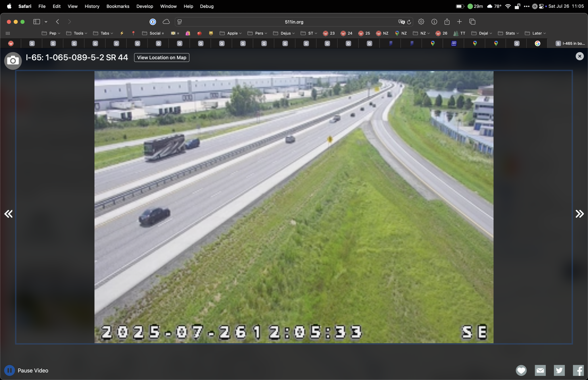Expand the Apple bookmarks folder
Image resolution: width=588 pixels, height=380 pixels.
pos(231,33)
